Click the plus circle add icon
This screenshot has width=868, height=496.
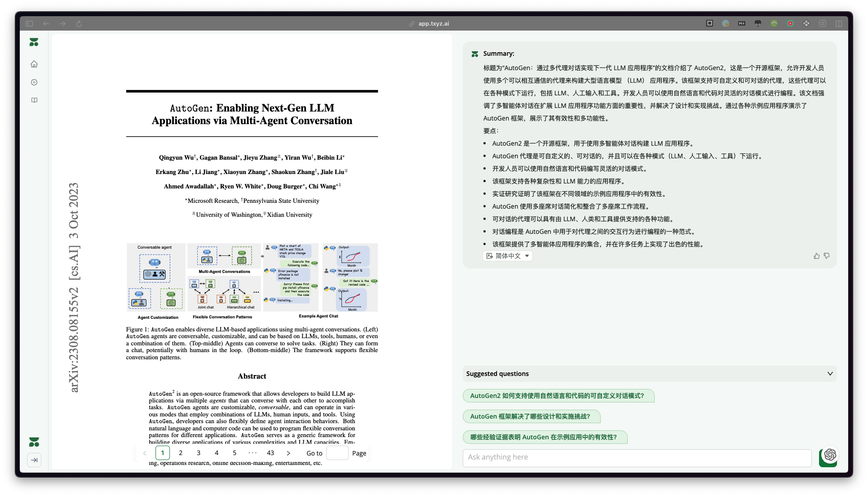click(34, 82)
